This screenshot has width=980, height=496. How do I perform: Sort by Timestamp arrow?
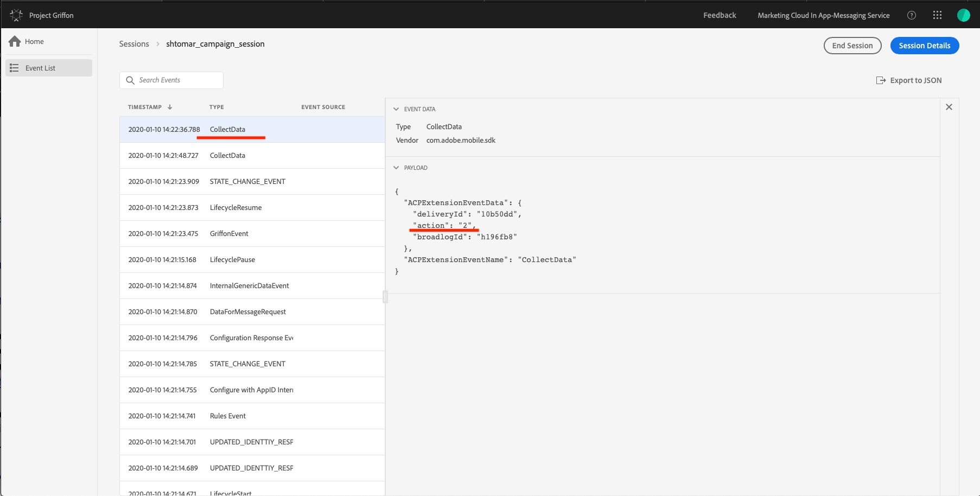[x=170, y=107]
